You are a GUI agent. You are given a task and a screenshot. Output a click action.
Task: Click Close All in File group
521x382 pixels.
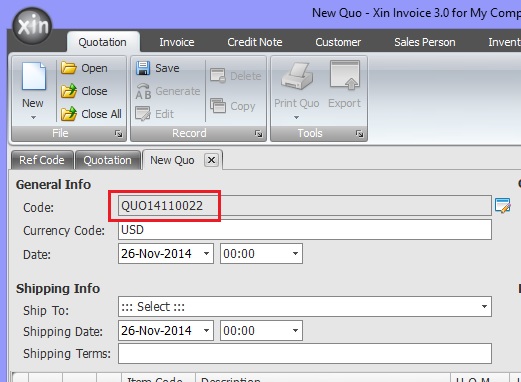91,114
